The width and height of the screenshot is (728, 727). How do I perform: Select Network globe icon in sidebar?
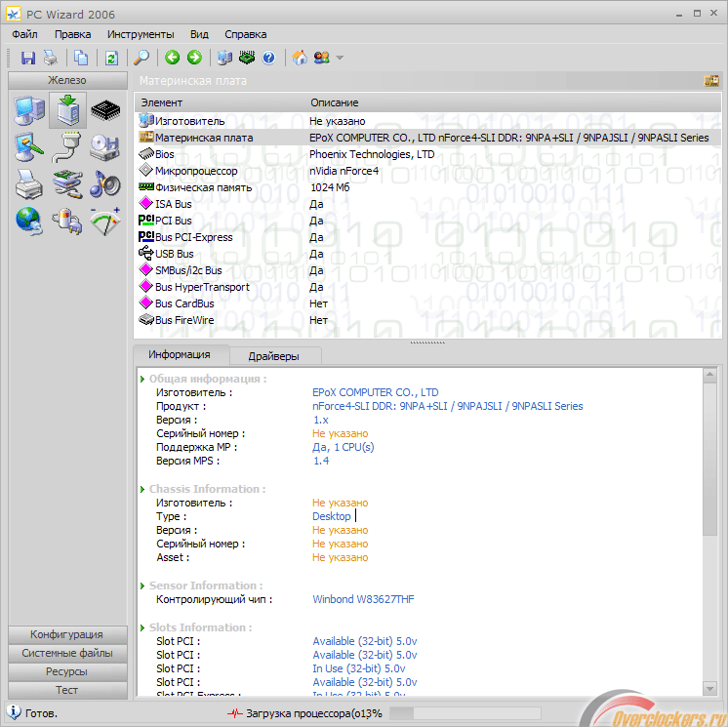click(x=29, y=221)
